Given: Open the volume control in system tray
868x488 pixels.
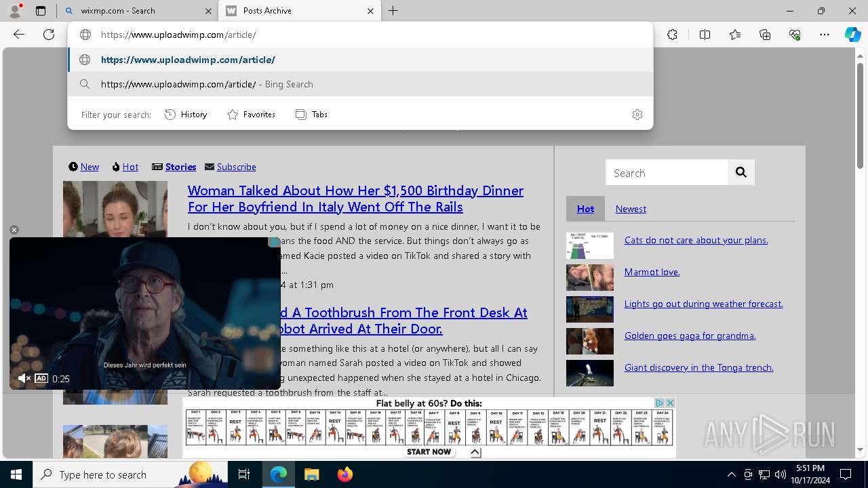Looking at the screenshot, I should 781,474.
